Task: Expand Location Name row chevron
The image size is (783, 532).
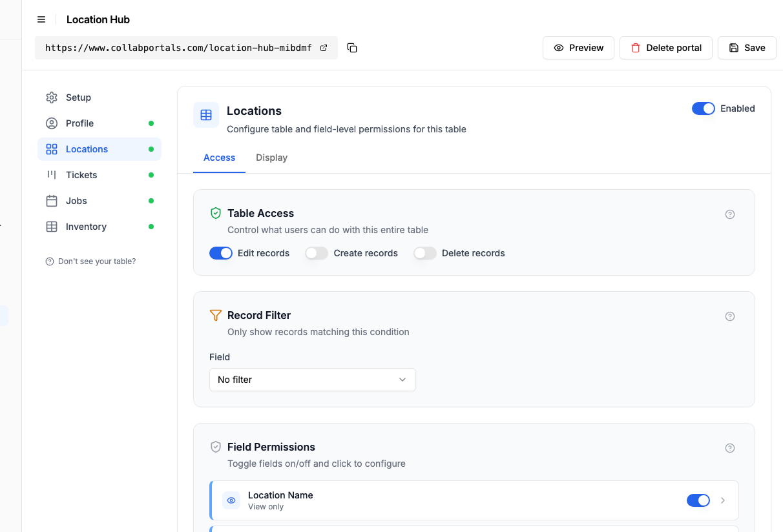Action: (x=723, y=500)
